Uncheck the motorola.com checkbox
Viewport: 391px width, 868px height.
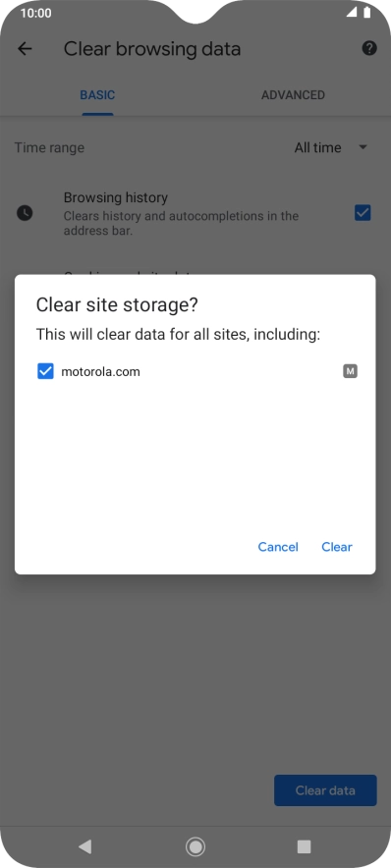click(45, 371)
